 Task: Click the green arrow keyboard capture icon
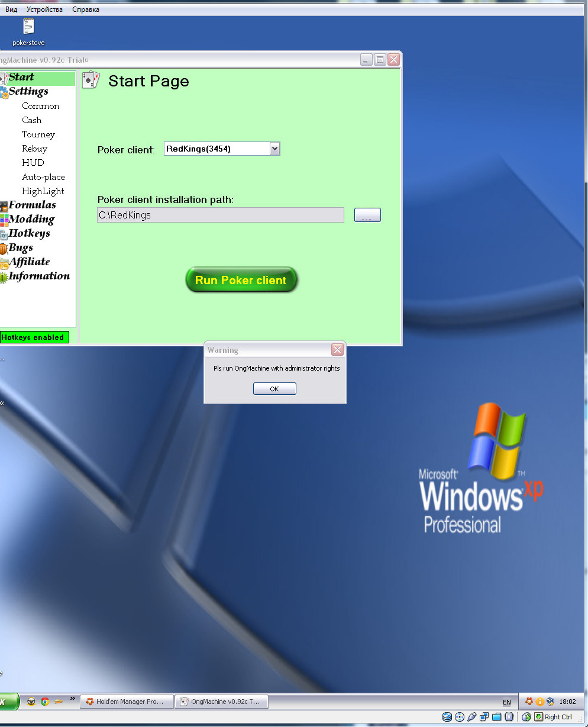(x=538, y=717)
